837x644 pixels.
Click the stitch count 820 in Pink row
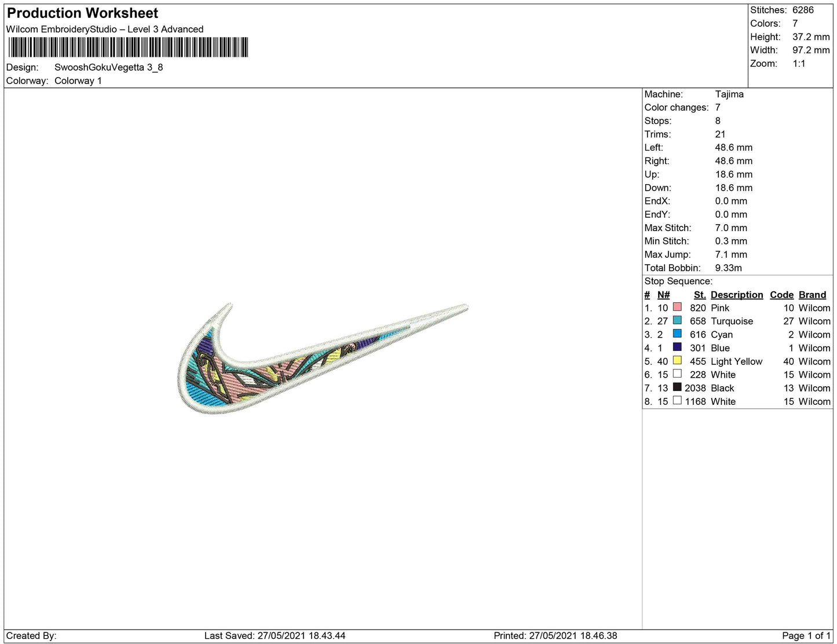click(x=698, y=308)
